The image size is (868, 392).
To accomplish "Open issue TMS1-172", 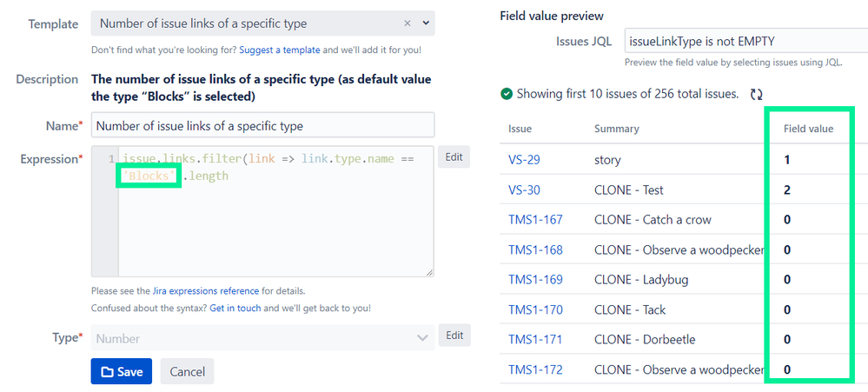I will (535, 369).
